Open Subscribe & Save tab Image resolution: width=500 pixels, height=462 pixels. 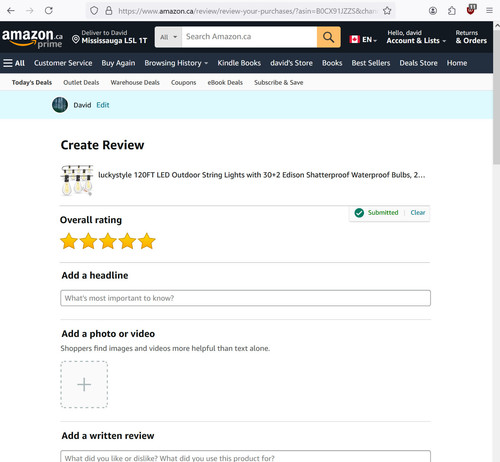pos(279,82)
